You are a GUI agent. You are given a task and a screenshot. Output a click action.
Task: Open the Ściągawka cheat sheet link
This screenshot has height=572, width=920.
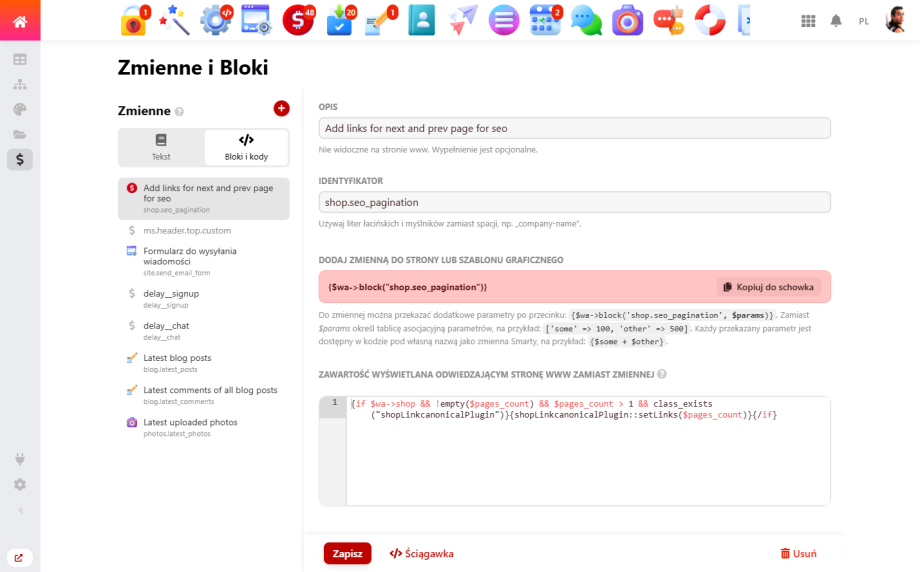pos(421,553)
